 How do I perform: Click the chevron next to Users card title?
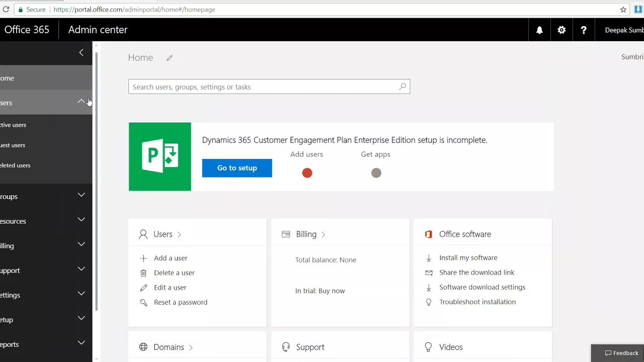[179, 235]
